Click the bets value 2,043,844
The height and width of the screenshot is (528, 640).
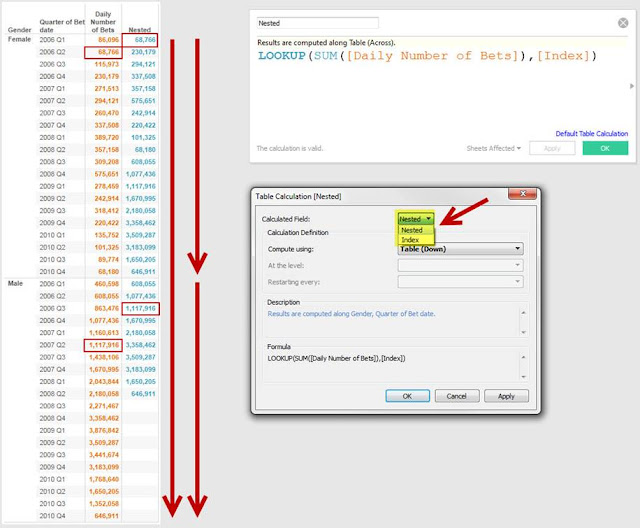coord(104,382)
